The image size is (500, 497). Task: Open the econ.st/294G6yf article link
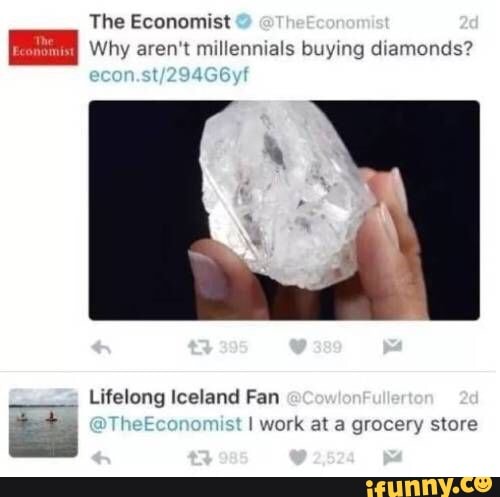[169, 75]
